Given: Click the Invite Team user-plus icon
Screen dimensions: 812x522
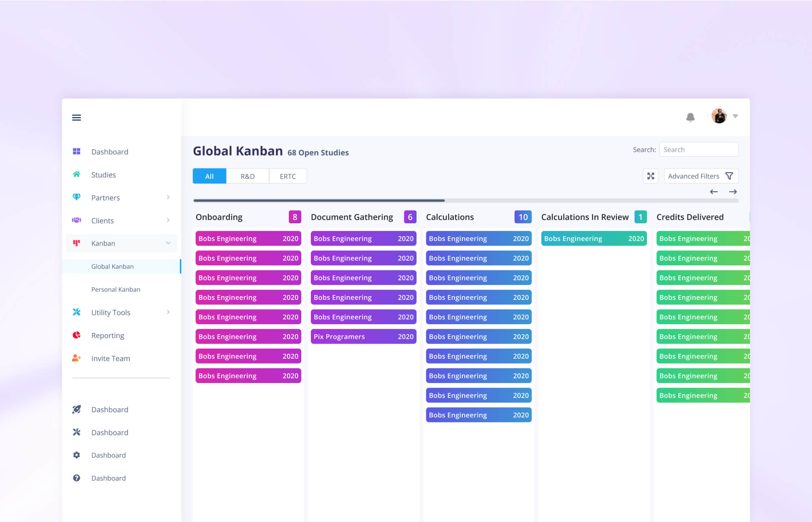Looking at the screenshot, I should pyautogui.click(x=77, y=358).
